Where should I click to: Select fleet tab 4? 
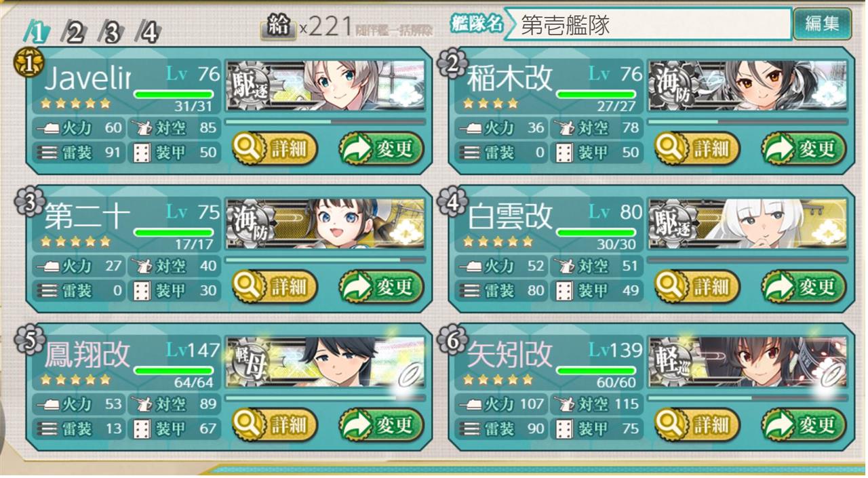(148, 32)
